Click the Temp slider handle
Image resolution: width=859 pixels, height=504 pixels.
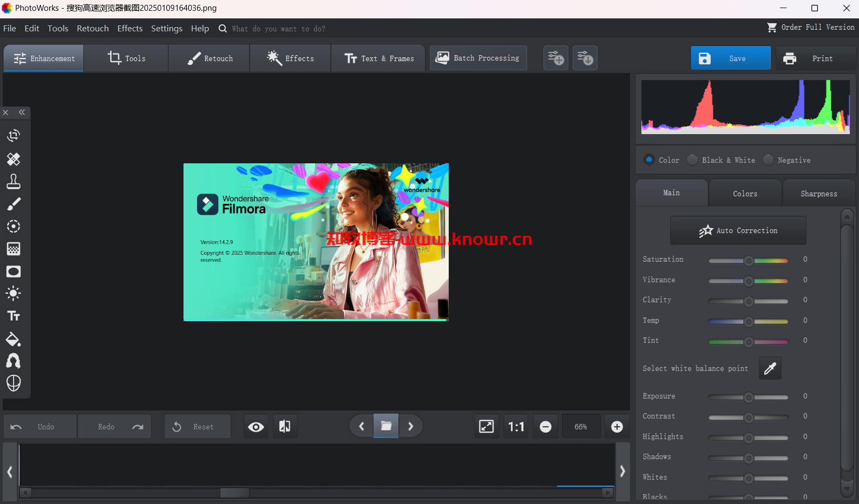(x=749, y=322)
